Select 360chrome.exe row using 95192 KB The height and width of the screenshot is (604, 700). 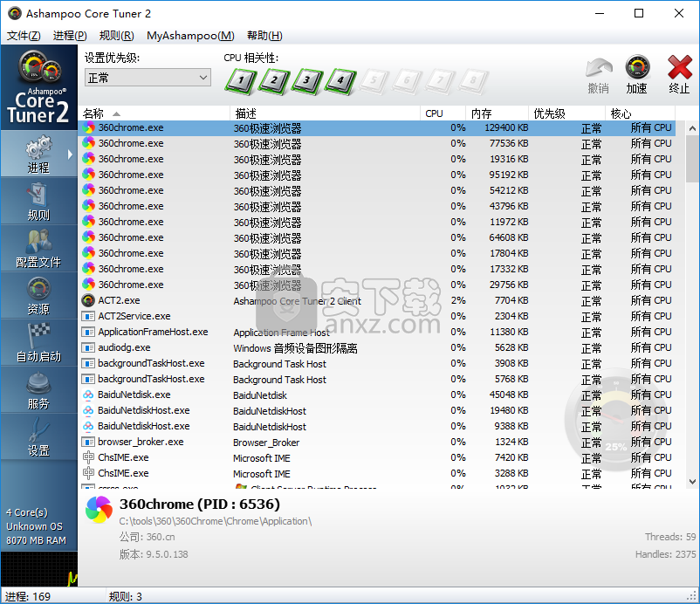click(x=377, y=175)
